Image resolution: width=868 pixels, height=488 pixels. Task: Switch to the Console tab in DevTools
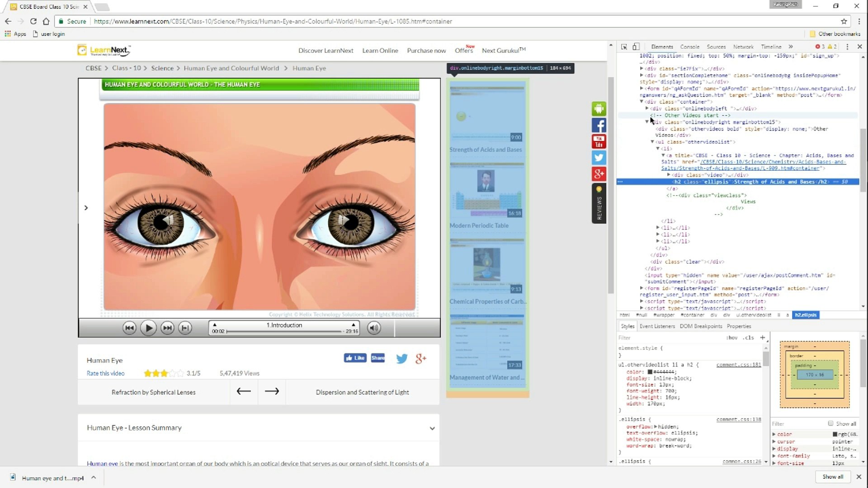pos(689,47)
